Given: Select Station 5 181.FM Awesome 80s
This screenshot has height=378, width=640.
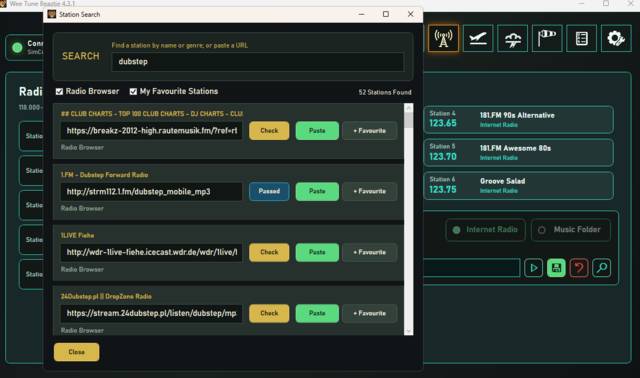Looking at the screenshot, I should pyautogui.click(x=518, y=153).
